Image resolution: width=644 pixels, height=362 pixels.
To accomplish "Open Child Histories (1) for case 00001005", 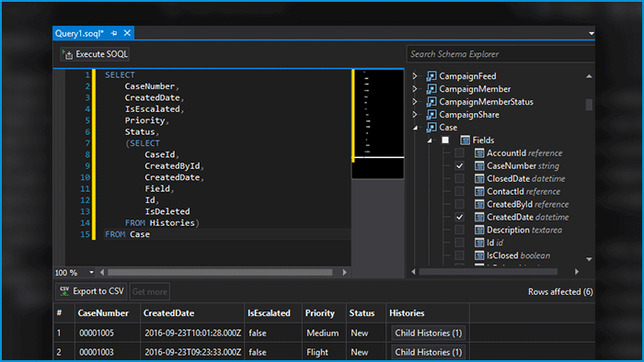I will coord(429,333).
